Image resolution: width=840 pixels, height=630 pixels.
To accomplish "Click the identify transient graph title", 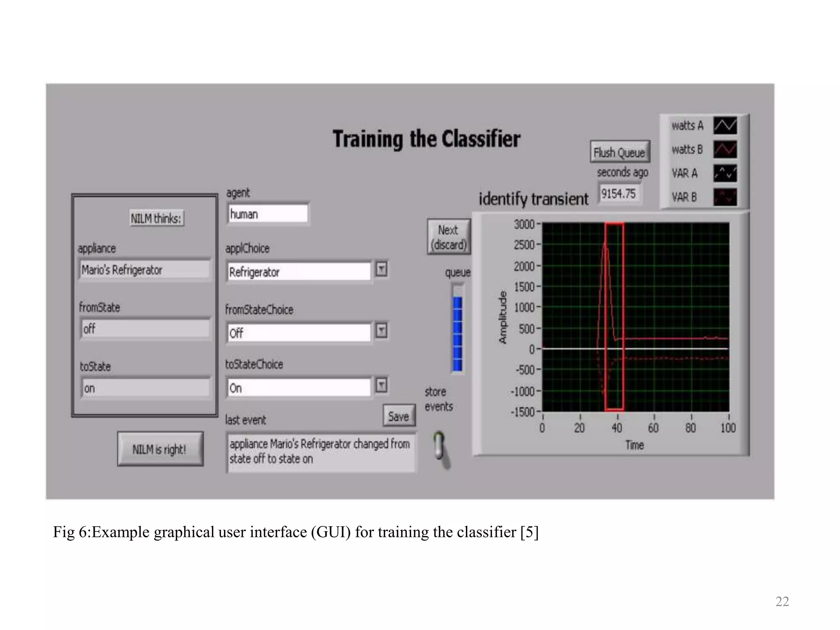I will pos(534,199).
